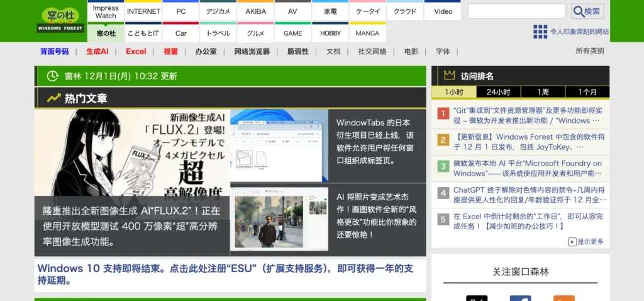Open the 字体 category link
The image size is (644, 301).
(x=443, y=52)
